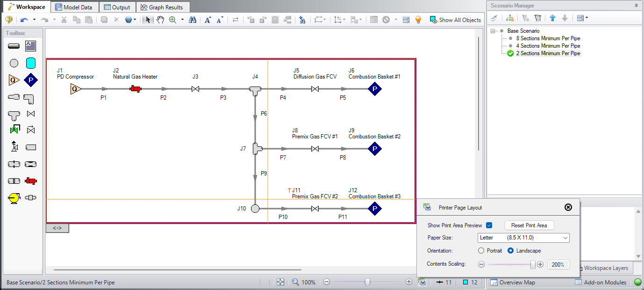
Task: Select the Pipe drawing tool in Toolbox
Action: point(14,46)
